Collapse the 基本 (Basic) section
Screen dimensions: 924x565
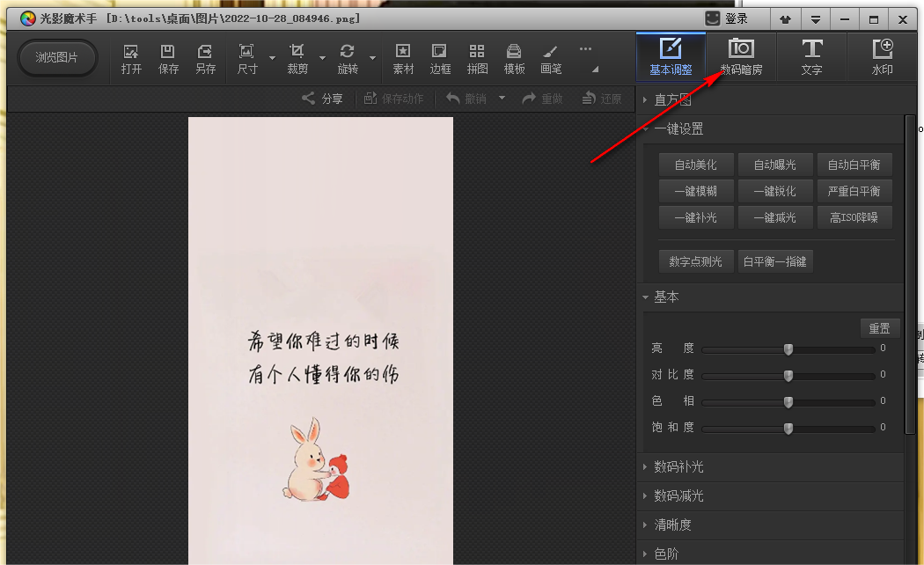click(x=666, y=297)
